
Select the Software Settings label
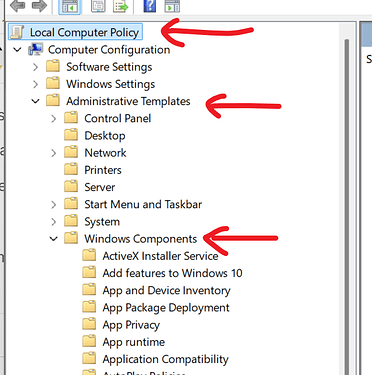coord(109,67)
